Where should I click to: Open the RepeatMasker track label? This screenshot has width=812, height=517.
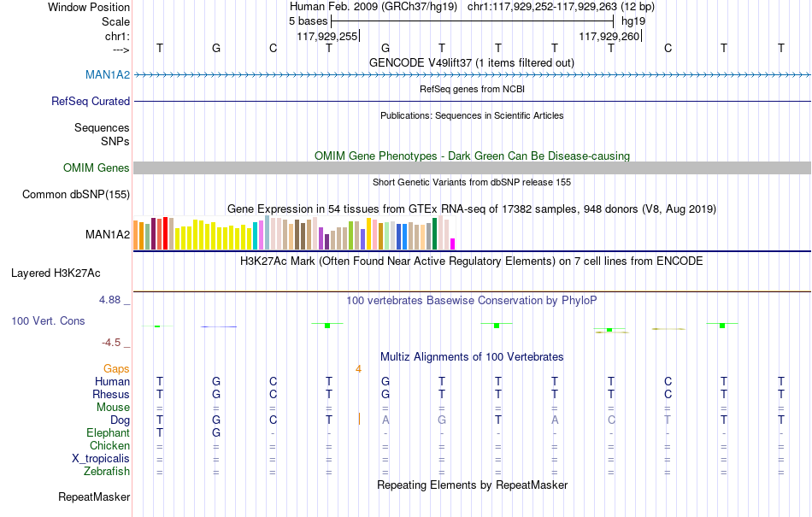pos(94,496)
